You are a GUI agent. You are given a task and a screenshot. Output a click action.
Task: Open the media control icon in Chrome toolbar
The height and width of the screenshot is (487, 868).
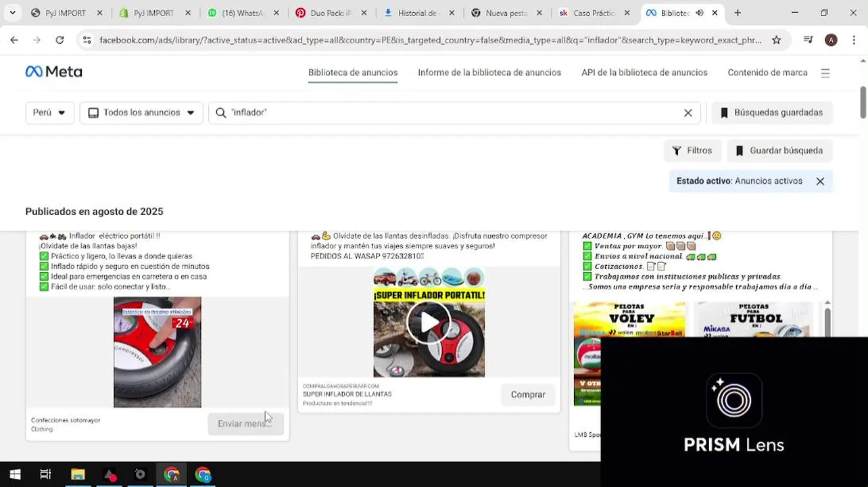[x=808, y=40]
